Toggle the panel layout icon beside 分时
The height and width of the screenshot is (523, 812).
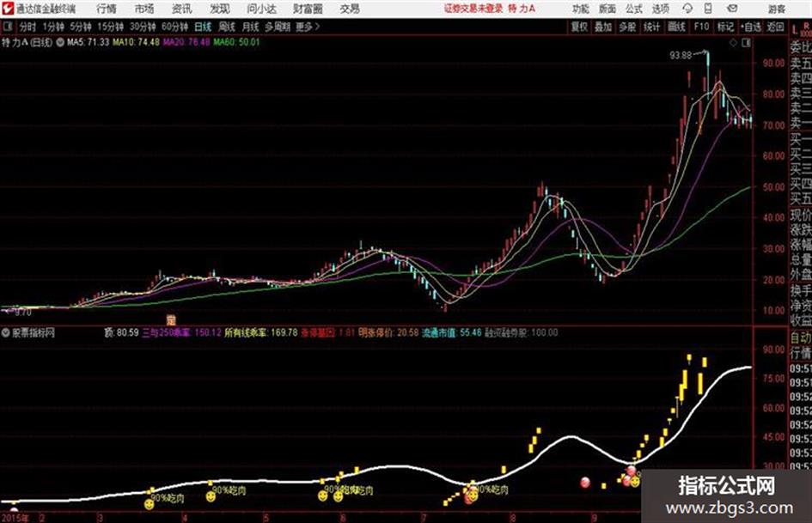(x=7, y=26)
